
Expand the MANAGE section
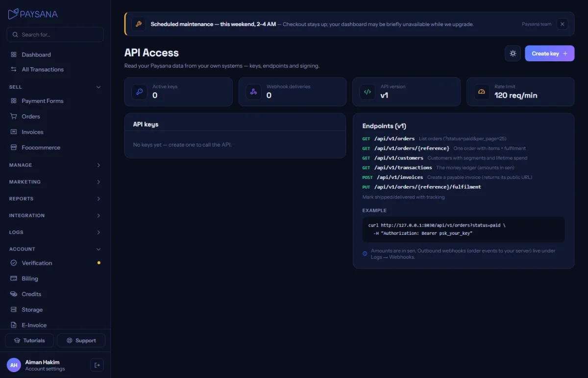click(55, 165)
